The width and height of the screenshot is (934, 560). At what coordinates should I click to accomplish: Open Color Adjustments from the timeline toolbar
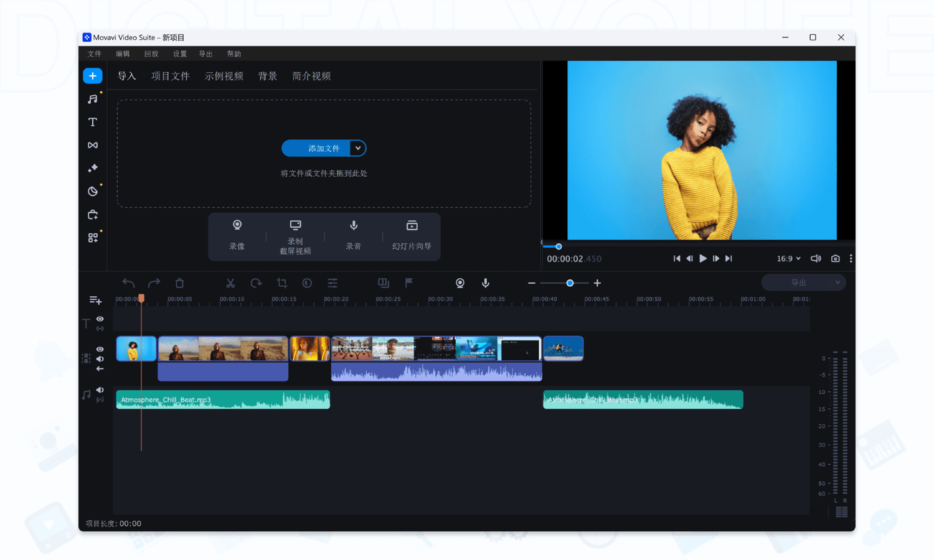[307, 283]
